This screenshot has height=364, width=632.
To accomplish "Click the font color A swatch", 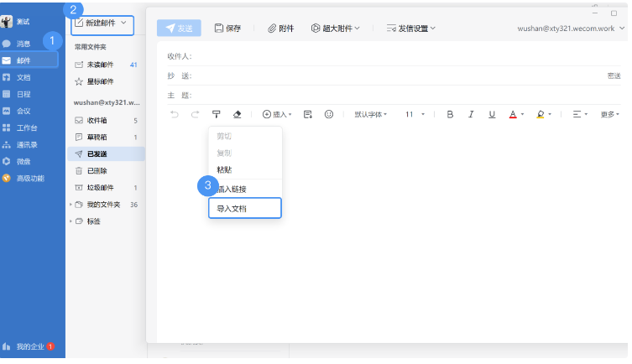I will click(x=513, y=114).
